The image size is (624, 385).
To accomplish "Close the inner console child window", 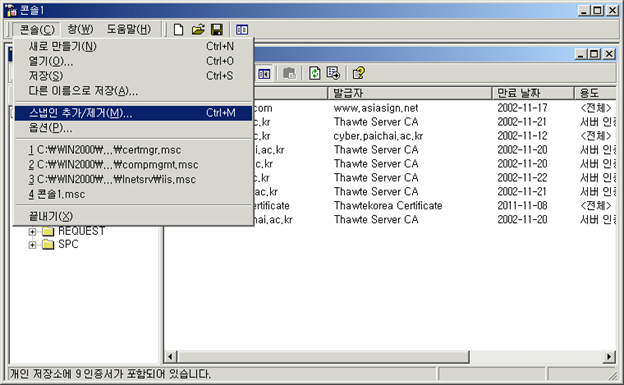I will coord(609,54).
